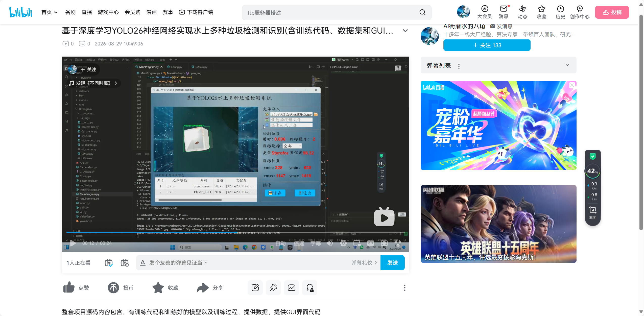Image resolution: width=644 pixels, height=316 pixels.
Task: Enable picture-in-picture mini player
Action: [x=357, y=243]
